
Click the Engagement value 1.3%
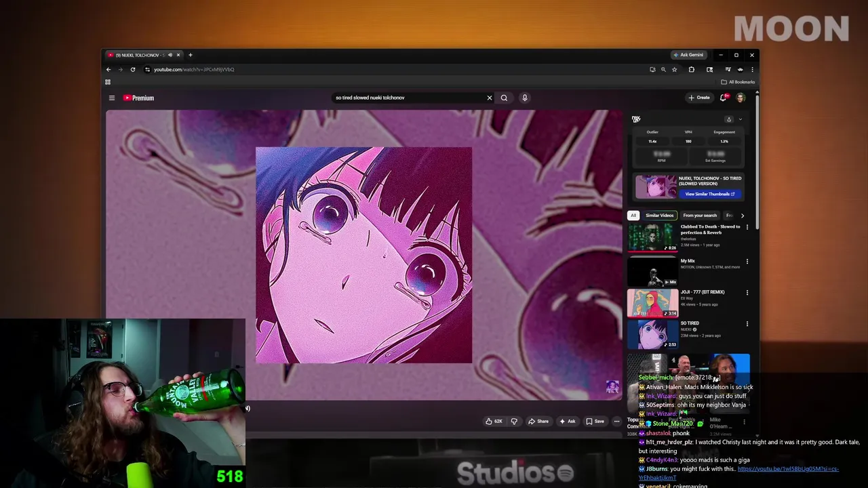click(x=724, y=142)
